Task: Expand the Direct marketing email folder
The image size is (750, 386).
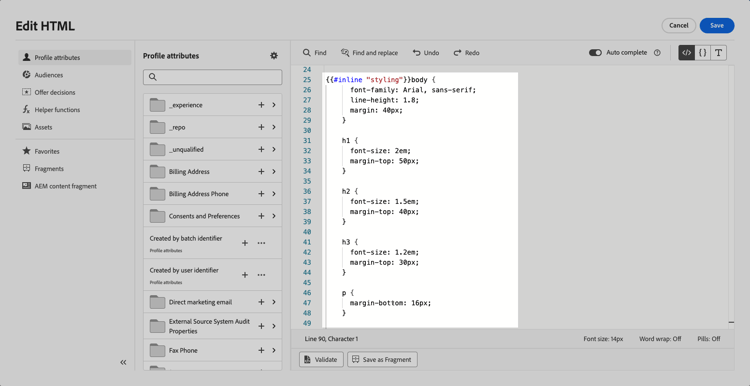Action: (x=274, y=302)
